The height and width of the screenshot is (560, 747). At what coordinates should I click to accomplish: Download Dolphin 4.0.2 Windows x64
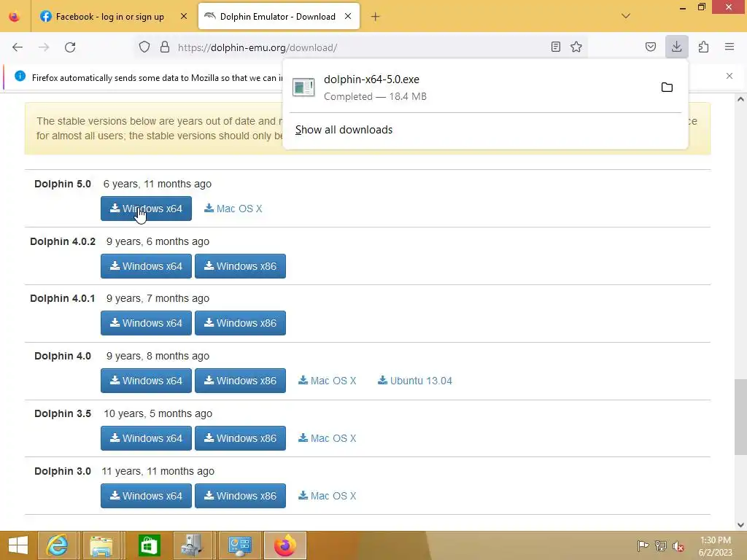[146, 266]
